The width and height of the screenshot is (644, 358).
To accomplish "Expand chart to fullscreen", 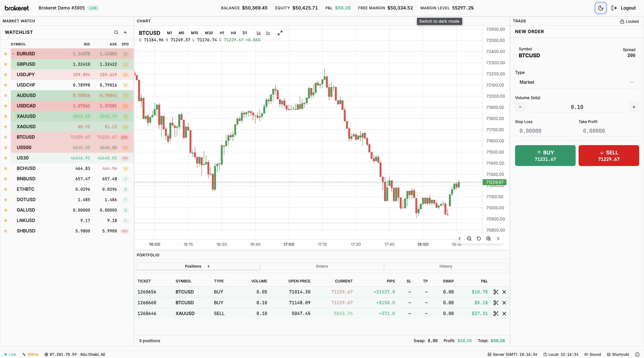I will 280,33.
